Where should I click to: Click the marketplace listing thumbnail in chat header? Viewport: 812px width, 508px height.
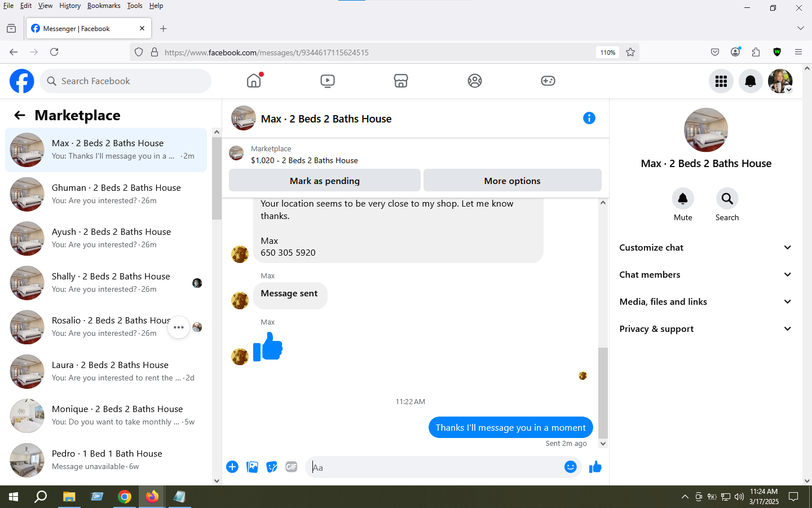pos(244,118)
